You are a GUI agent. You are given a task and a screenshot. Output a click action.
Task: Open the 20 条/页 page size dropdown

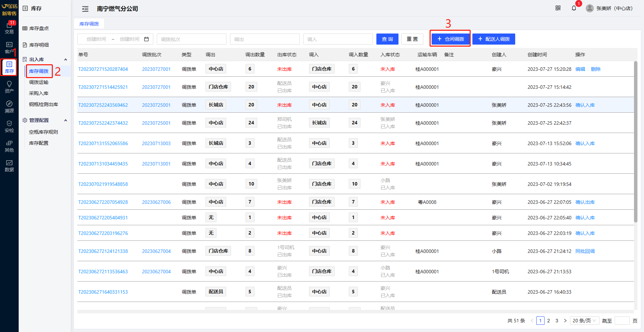pyautogui.click(x=585, y=321)
